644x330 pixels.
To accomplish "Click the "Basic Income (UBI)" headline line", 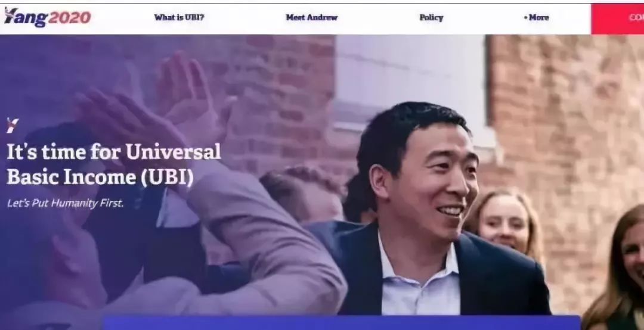I will click(x=100, y=177).
